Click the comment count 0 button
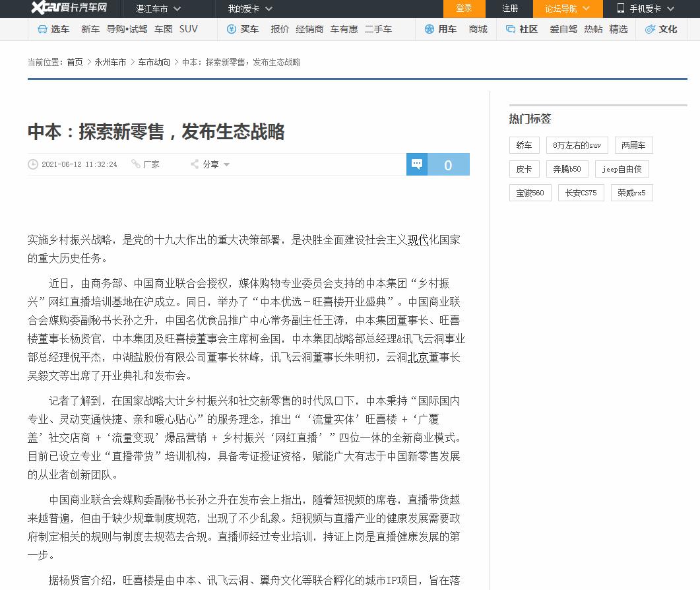The height and width of the screenshot is (590, 700). click(448, 164)
